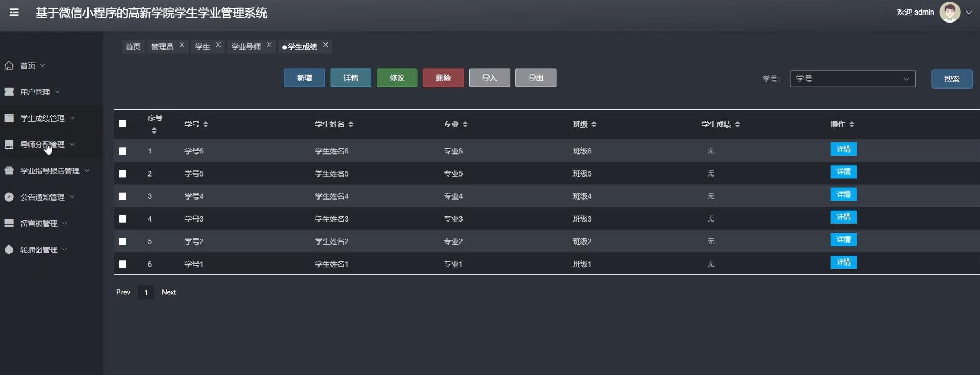Click the 新增 button

[304, 78]
